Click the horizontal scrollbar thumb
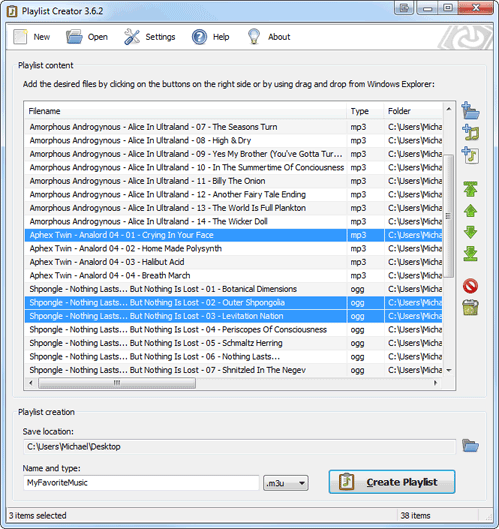 [x=117, y=383]
